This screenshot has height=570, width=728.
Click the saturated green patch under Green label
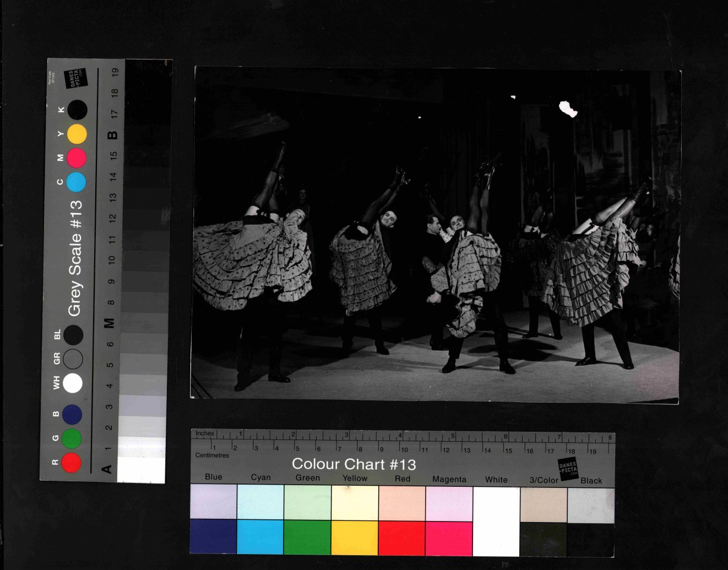tap(307, 538)
